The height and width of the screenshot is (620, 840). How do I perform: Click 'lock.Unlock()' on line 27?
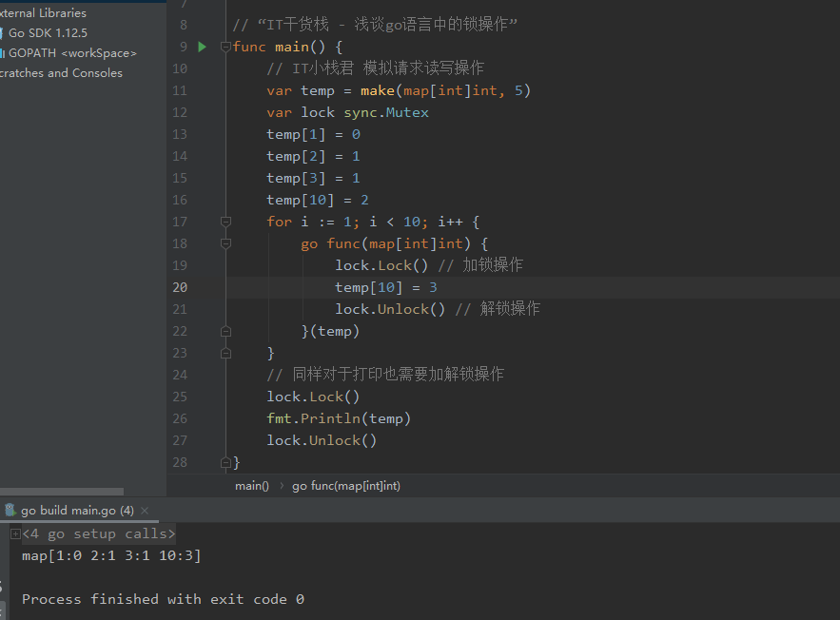(322, 440)
